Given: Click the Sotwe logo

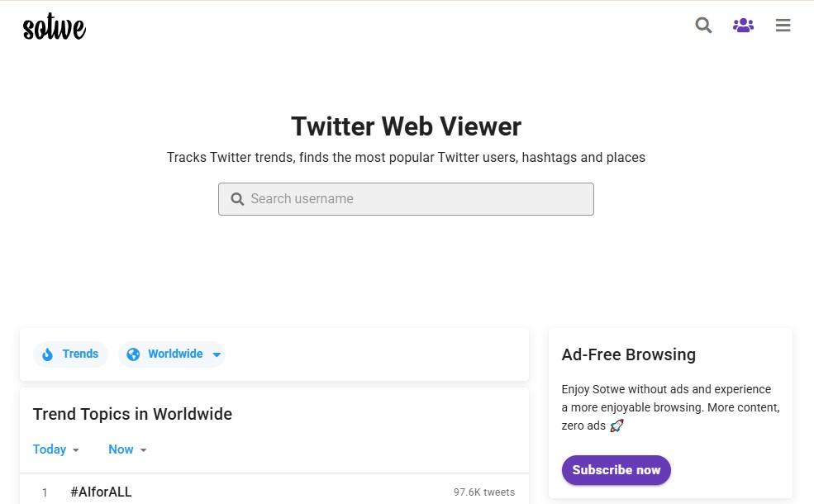Looking at the screenshot, I should (55, 26).
